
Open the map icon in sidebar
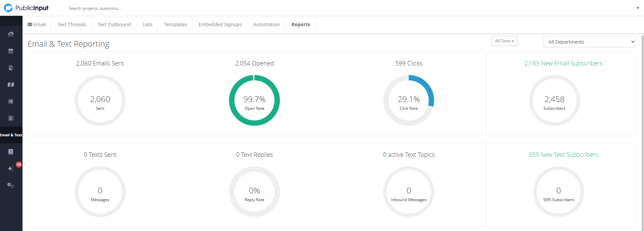pos(11,85)
